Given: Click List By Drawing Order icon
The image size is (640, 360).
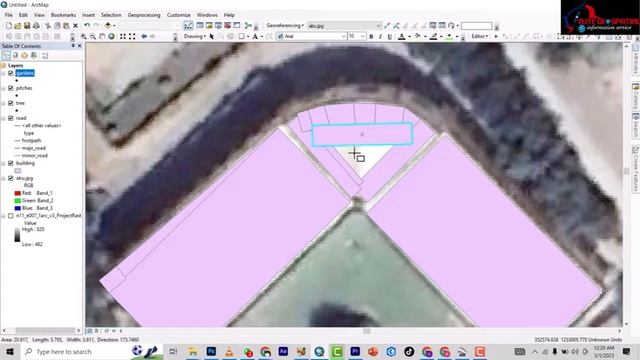Looking at the screenshot, I should coord(6,55).
